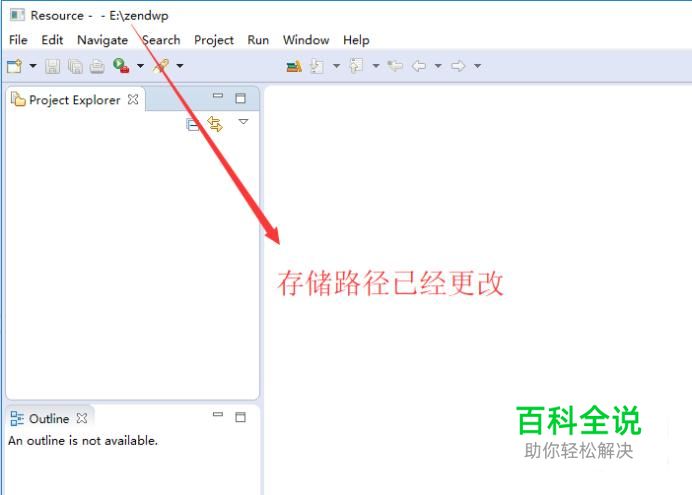692x495 pixels.
Task: Open the Project menu
Action: (214, 40)
